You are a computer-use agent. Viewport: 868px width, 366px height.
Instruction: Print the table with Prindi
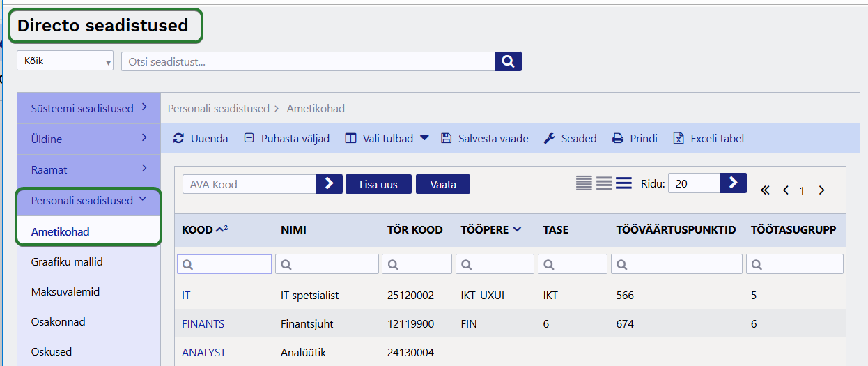click(x=635, y=139)
